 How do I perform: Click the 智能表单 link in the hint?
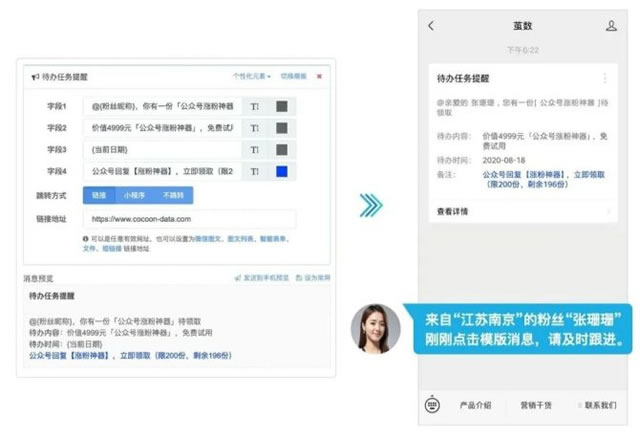point(273,239)
